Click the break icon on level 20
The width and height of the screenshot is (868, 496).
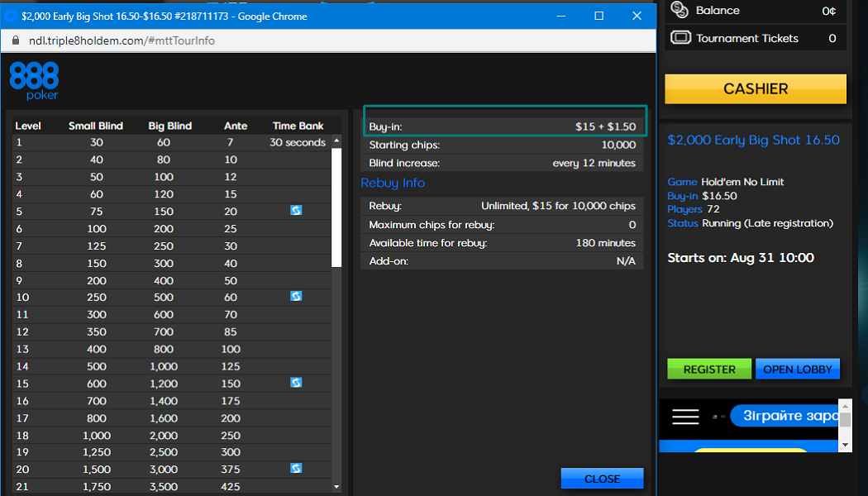(296, 468)
